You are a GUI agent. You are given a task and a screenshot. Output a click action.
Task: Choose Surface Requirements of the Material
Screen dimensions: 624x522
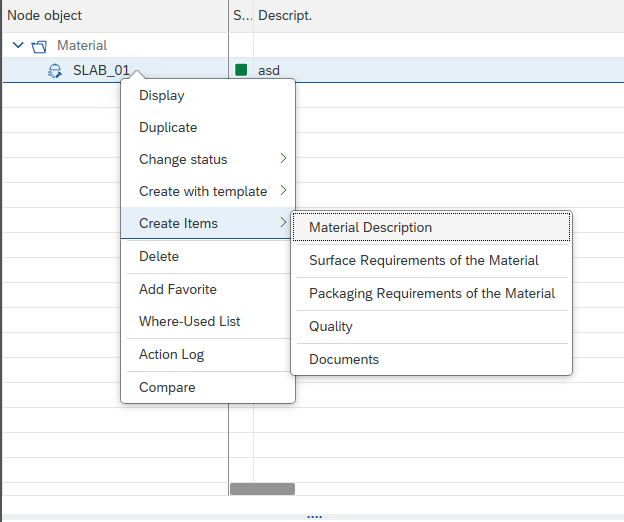point(423,260)
